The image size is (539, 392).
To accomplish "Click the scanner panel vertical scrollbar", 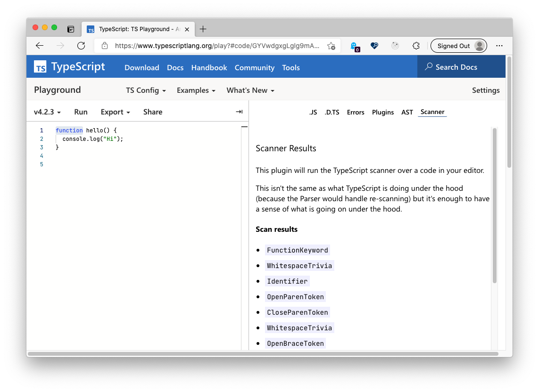I will point(494,205).
